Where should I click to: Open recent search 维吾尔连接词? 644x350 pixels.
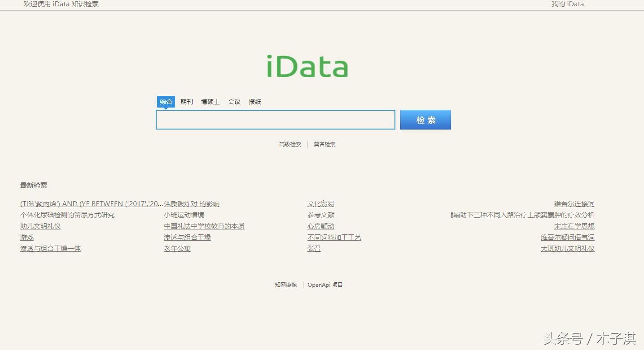click(x=574, y=203)
